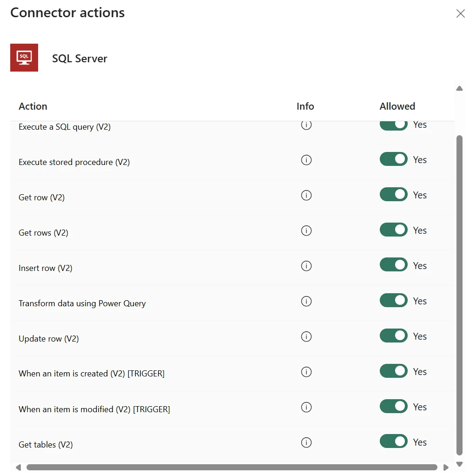Image resolution: width=476 pixels, height=474 pixels.
Task: Disable the Execute stored procedure (V2) toggle
Action: [393, 159]
